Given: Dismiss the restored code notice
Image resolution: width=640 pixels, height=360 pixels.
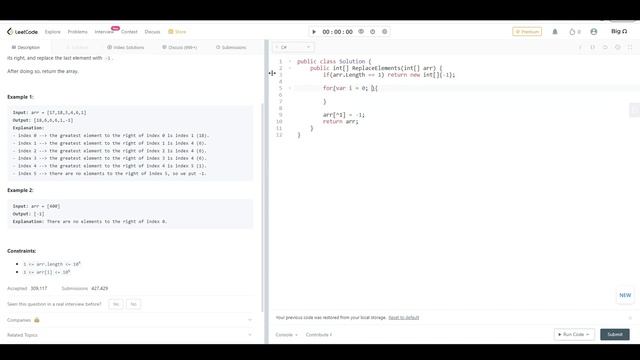Looking at the screenshot, I should pos(630,318).
